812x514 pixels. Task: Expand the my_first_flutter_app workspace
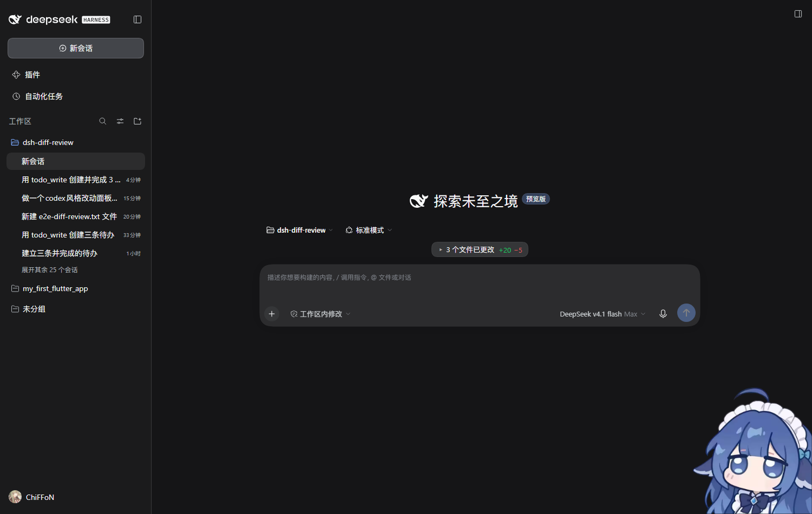pyautogui.click(x=76, y=288)
